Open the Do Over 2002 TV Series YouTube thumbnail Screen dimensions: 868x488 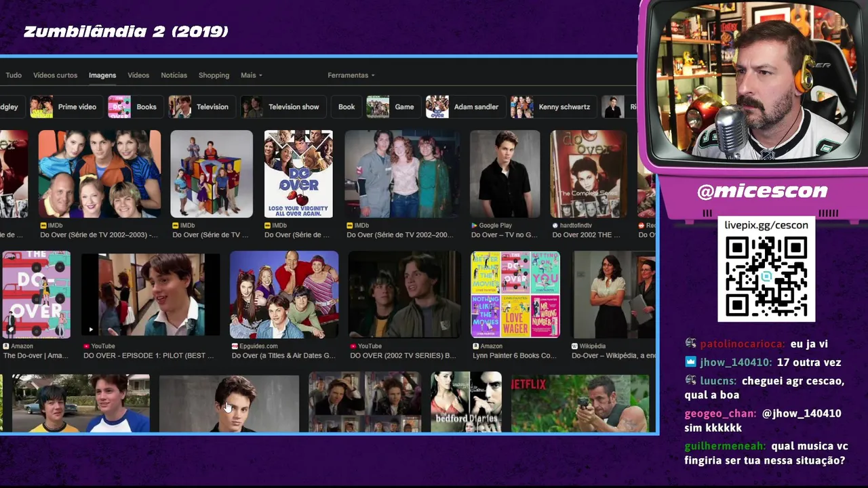click(405, 294)
